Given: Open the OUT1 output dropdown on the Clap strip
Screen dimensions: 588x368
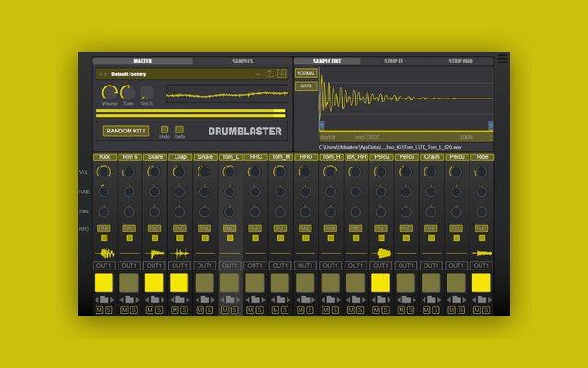Looking at the screenshot, I should tap(180, 266).
